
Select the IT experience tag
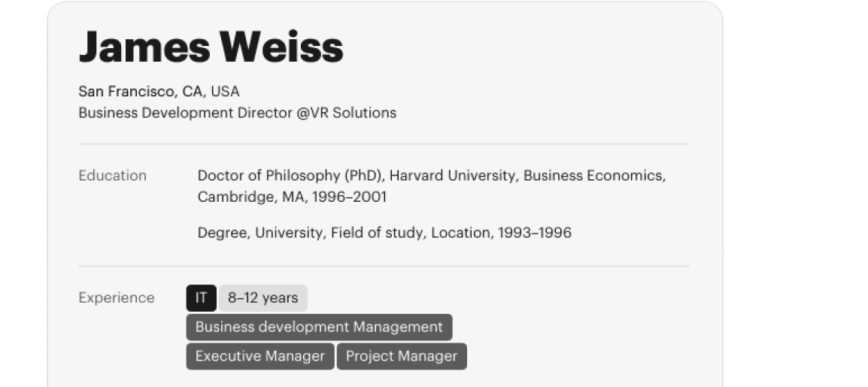pyautogui.click(x=201, y=298)
